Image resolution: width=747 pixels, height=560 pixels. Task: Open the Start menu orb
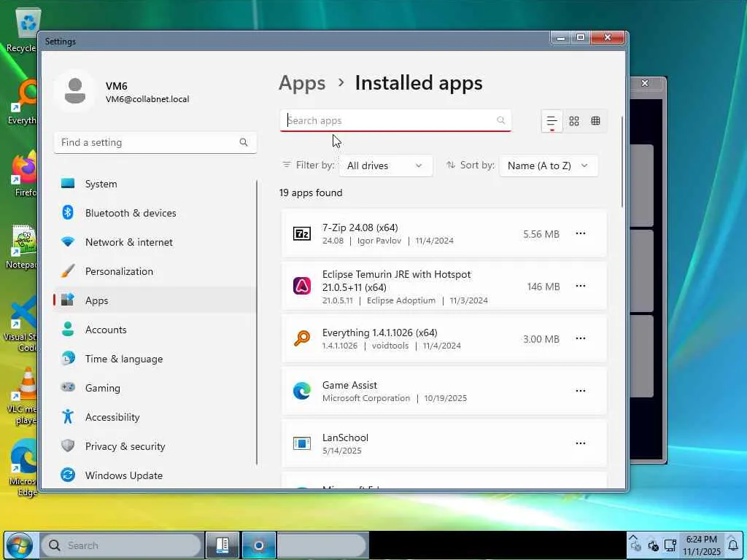click(x=19, y=545)
